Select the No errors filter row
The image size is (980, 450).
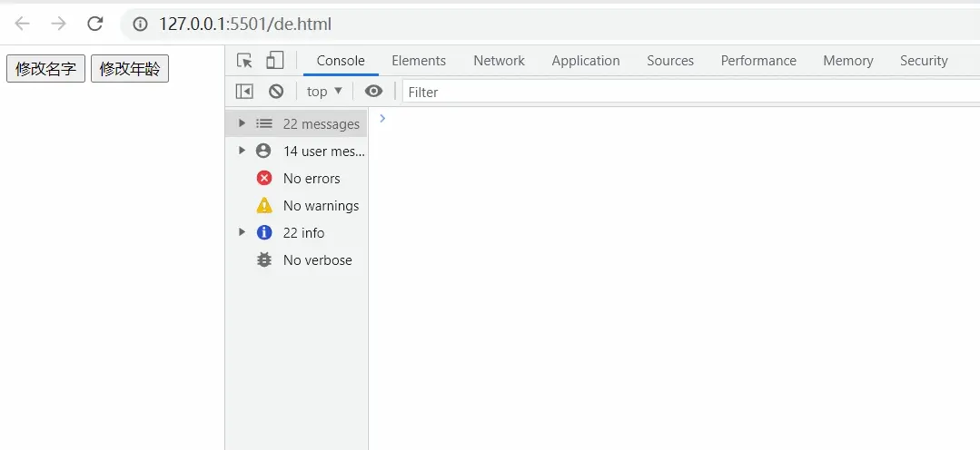point(296,179)
